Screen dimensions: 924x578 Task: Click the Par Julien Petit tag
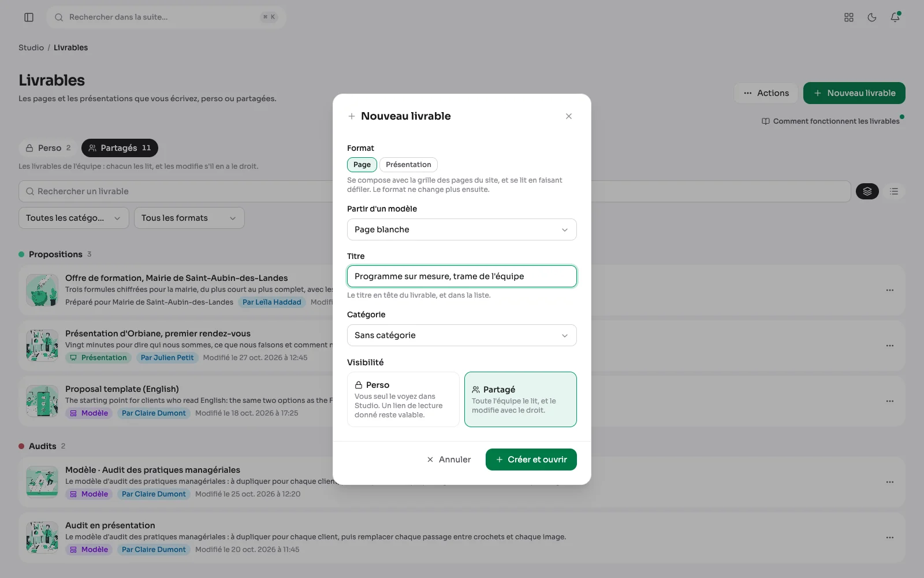(x=167, y=358)
